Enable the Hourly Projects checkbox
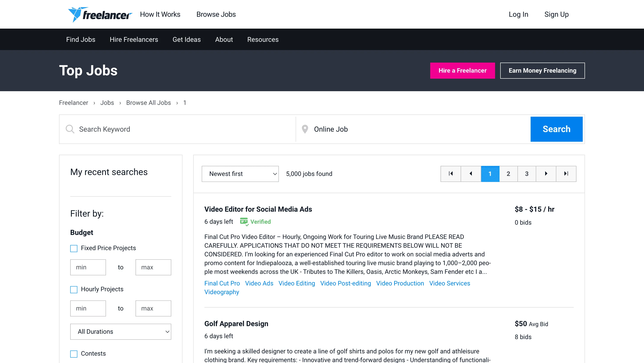 pyautogui.click(x=74, y=289)
